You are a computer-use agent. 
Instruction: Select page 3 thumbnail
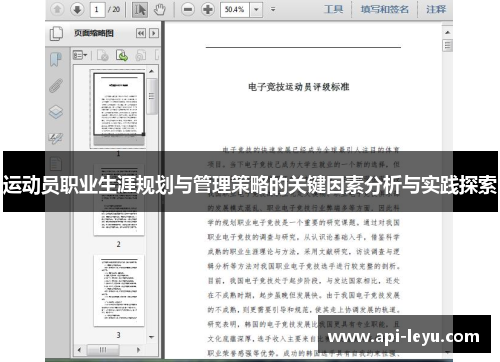point(119,291)
